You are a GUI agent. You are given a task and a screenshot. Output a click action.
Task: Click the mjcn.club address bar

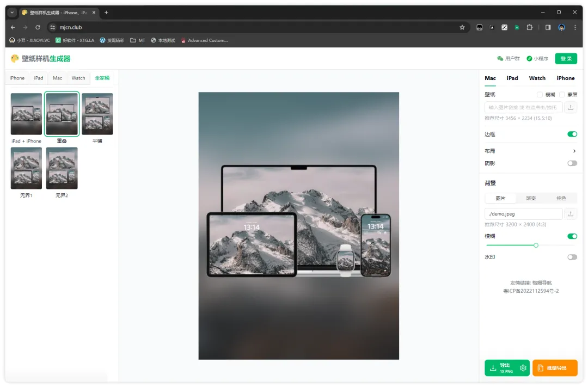click(258, 27)
